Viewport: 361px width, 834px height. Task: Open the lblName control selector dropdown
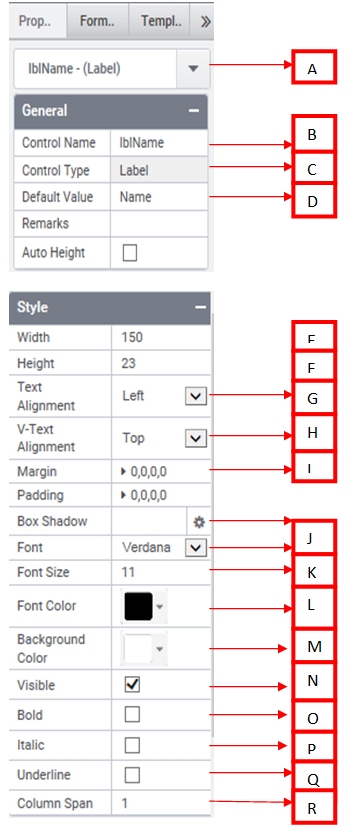(x=193, y=69)
